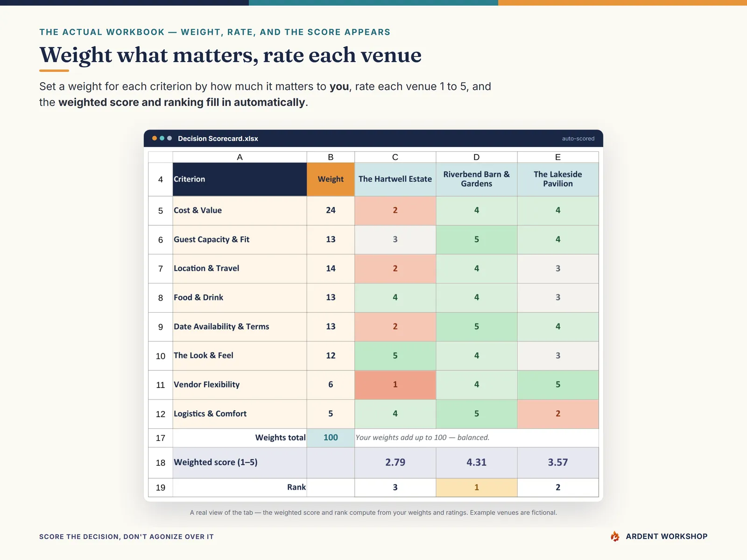Click the Ardent Workshop flame logo
The width and height of the screenshot is (747, 560).
(615, 536)
